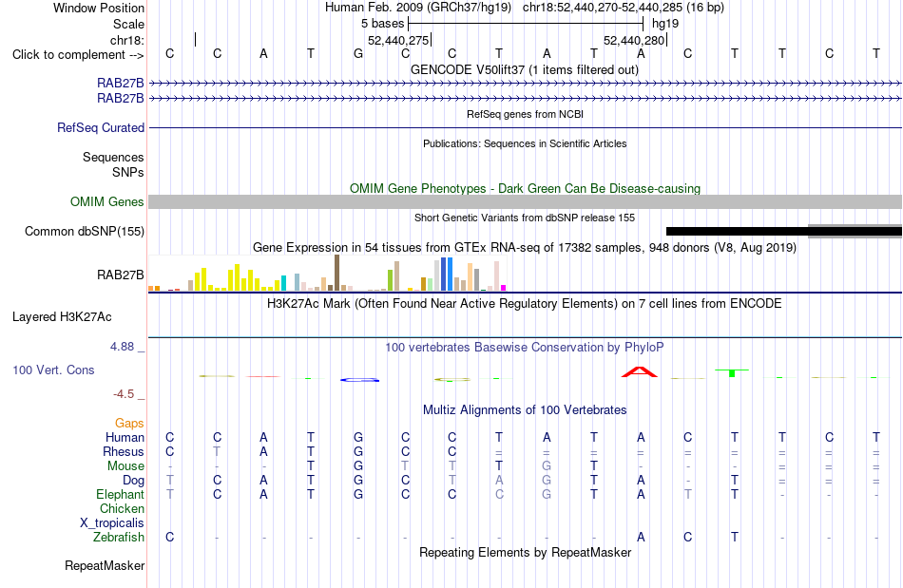Open the OMIM Genes track label

pos(106,202)
